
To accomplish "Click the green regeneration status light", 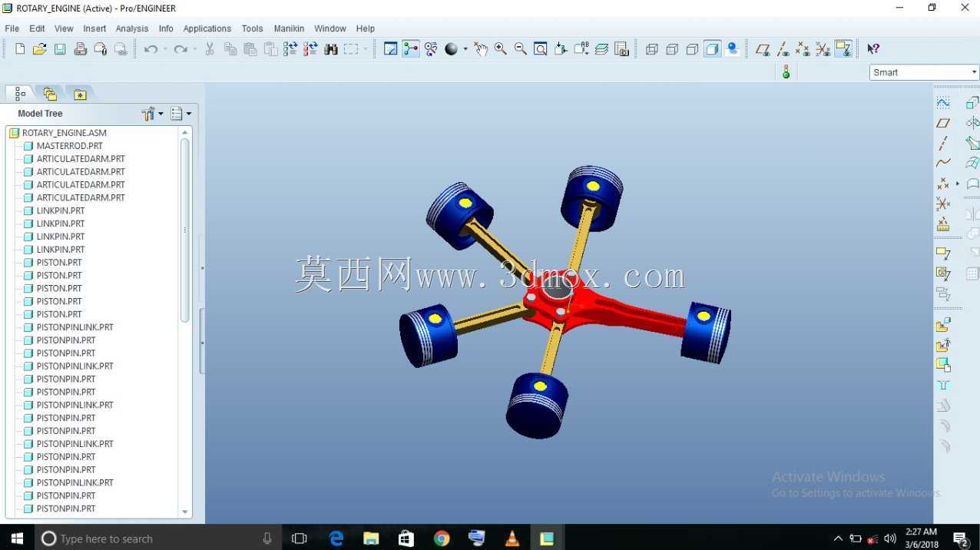I will click(786, 72).
